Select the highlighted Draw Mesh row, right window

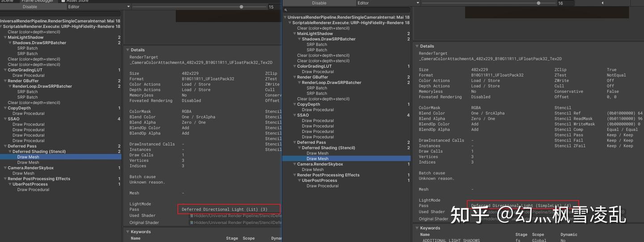coord(347,159)
